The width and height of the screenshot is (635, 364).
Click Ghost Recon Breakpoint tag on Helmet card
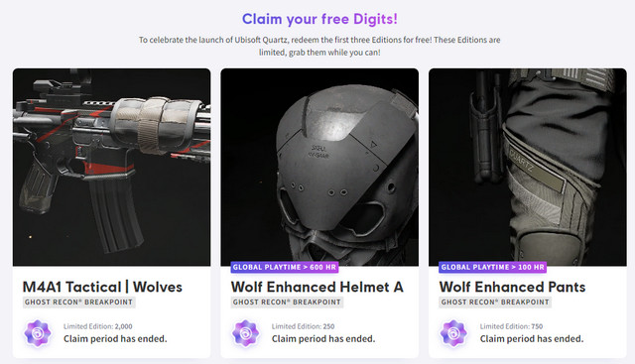click(x=287, y=303)
